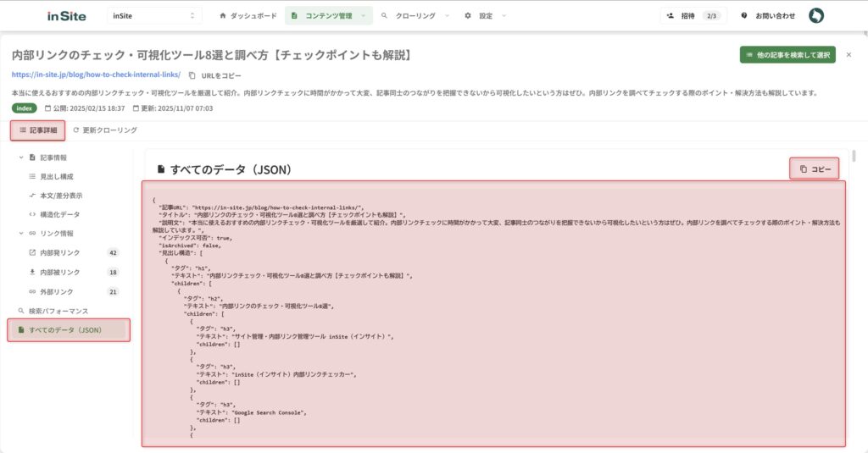Click the add-user icon next to 招待
Screen dimensions: 868x453
[670, 16]
